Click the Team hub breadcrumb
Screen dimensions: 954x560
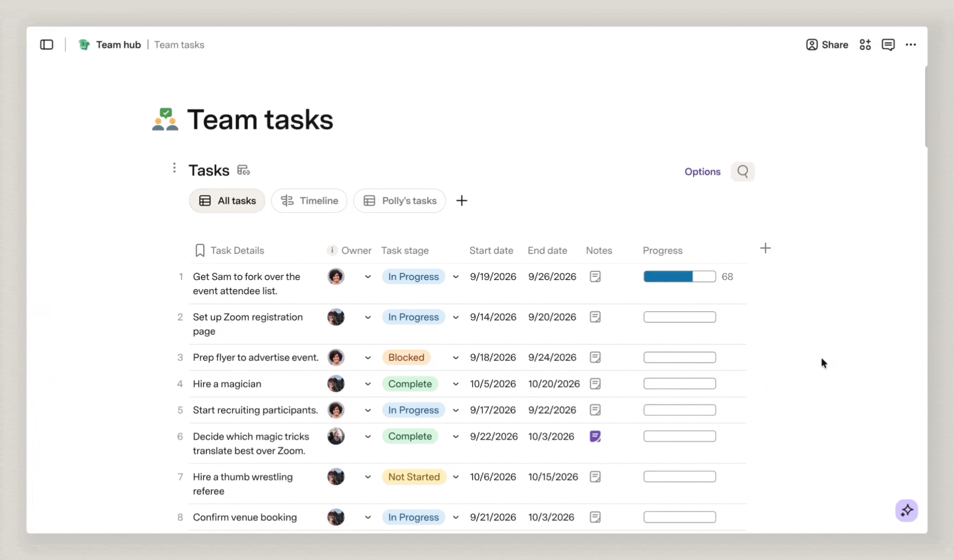[118, 45]
